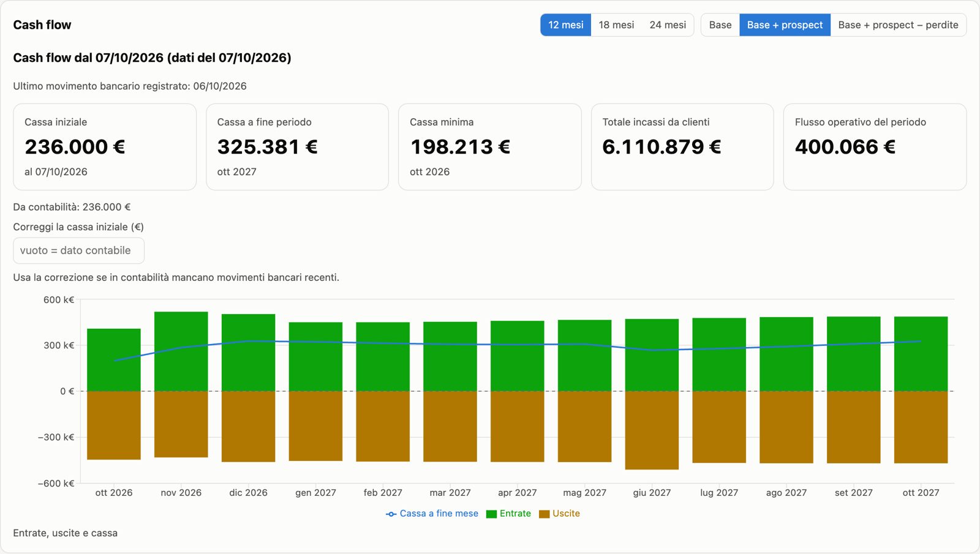
Task: Click the 600 k€ y-axis label
Action: click(x=59, y=300)
